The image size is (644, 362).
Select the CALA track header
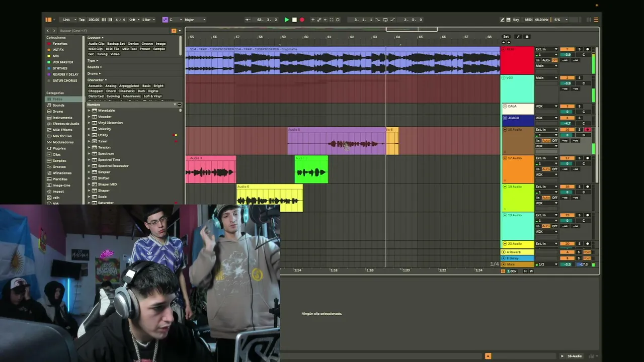click(517, 109)
